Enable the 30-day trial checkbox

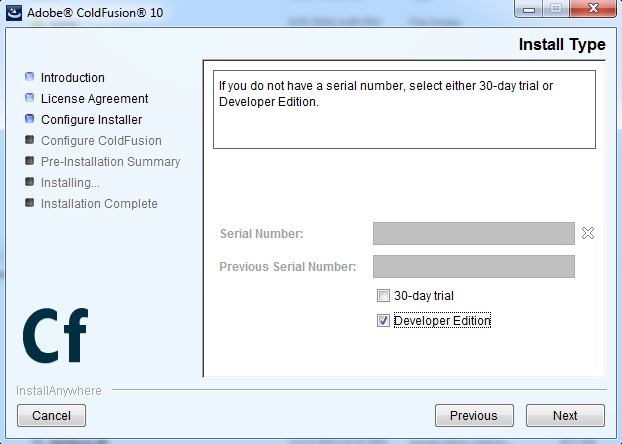point(383,296)
